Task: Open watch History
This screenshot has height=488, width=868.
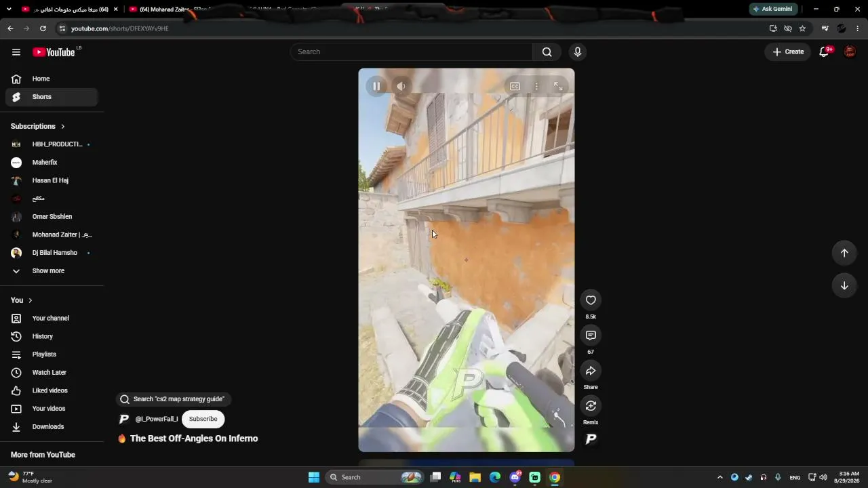Action: point(52,336)
